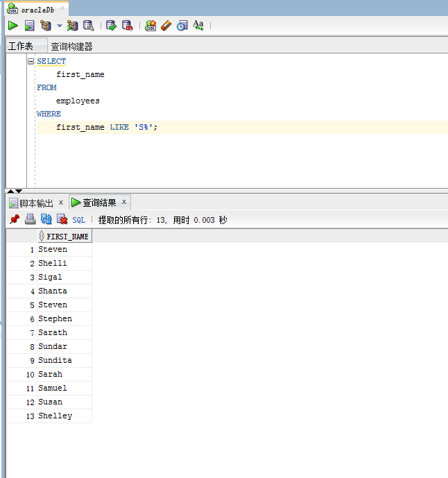
Task: Click the 'S%' string literal in the query
Action: point(144,127)
